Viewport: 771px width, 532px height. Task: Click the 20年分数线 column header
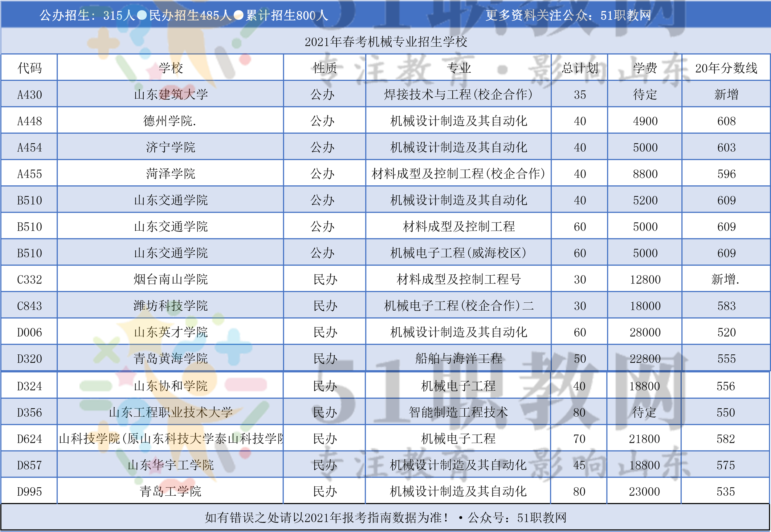tap(726, 68)
